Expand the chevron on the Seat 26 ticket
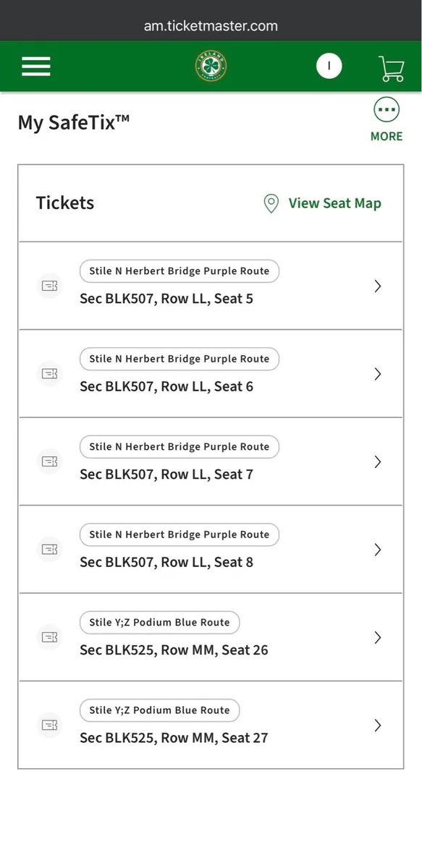The height and width of the screenshot is (868, 422). click(377, 637)
